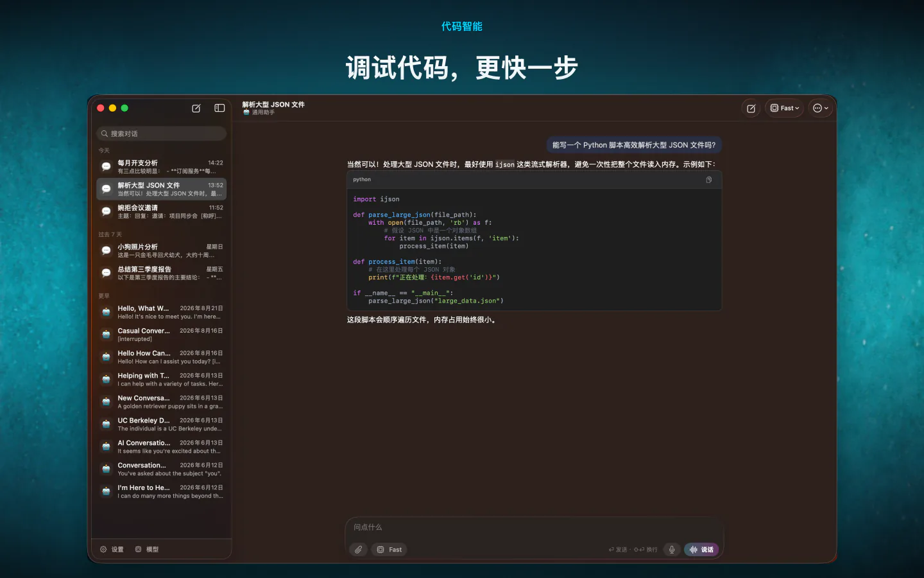The width and height of the screenshot is (924, 578).
Task: Click the Fast model selector in composer
Action: coord(389,550)
